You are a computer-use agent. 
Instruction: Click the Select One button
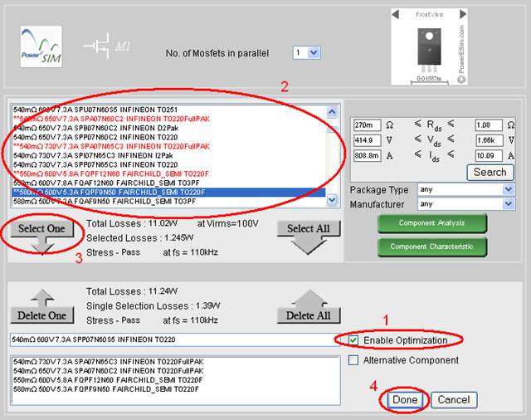pyautogui.click(x=42, y=236)
